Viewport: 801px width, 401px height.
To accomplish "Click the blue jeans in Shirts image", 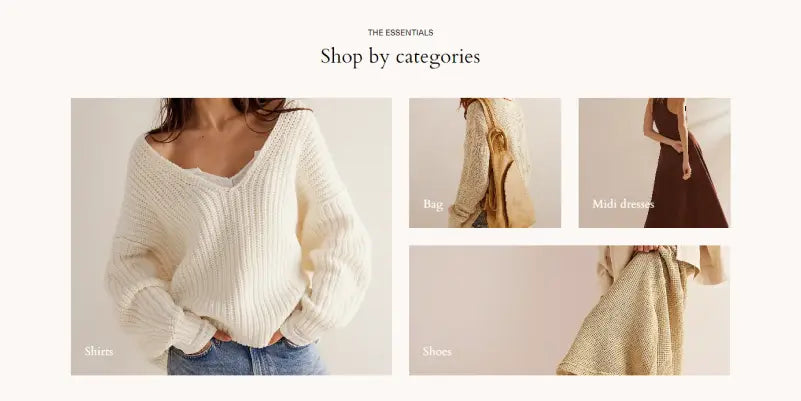I will [x=246, y=358].
